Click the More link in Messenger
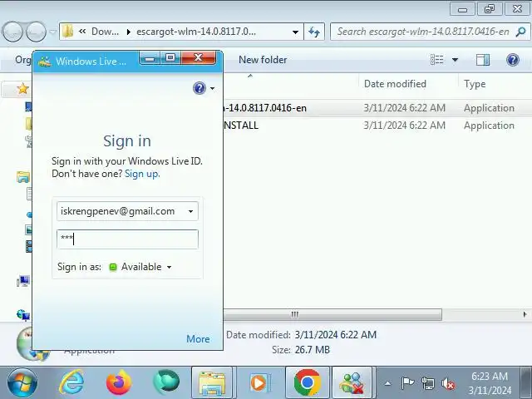Image resolution: width=532 pixels, height=399 pixels. tap(198, 339)
